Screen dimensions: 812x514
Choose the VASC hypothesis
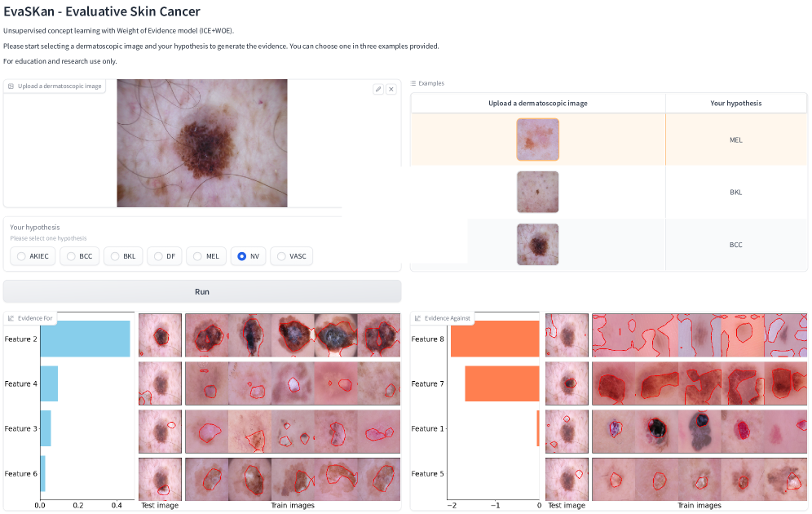pyautogui.click(x=292, y=256)
